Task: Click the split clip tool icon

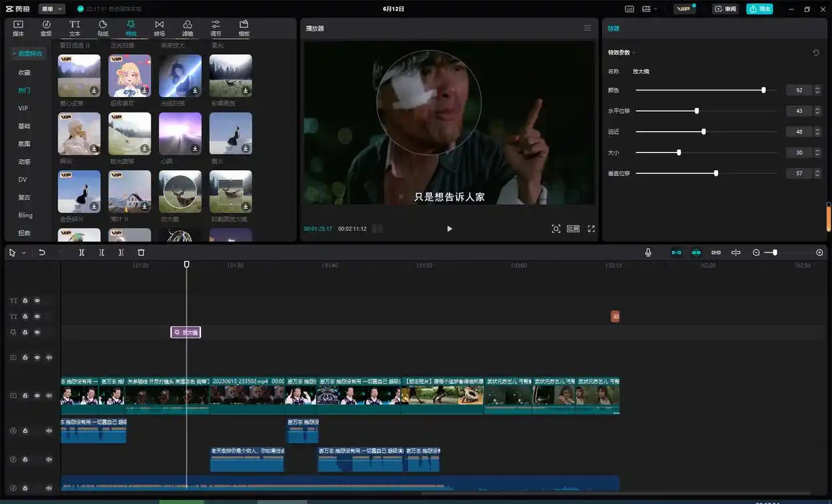Action: [82, 252]
